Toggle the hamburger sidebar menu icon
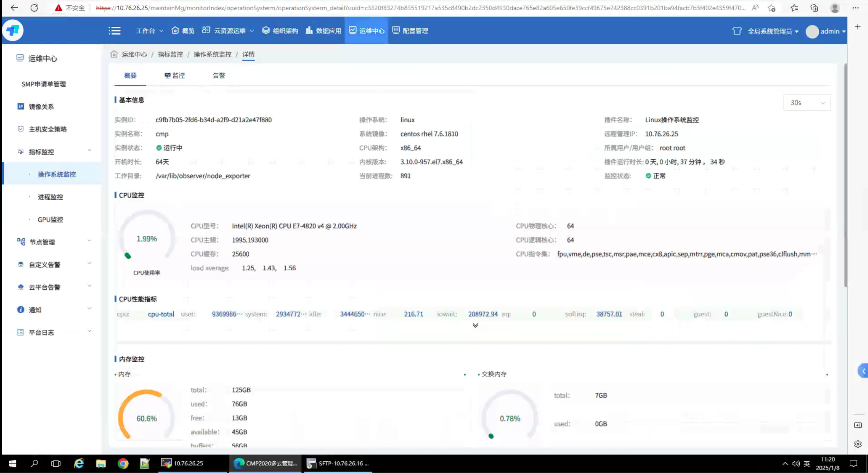 (114, 31)
